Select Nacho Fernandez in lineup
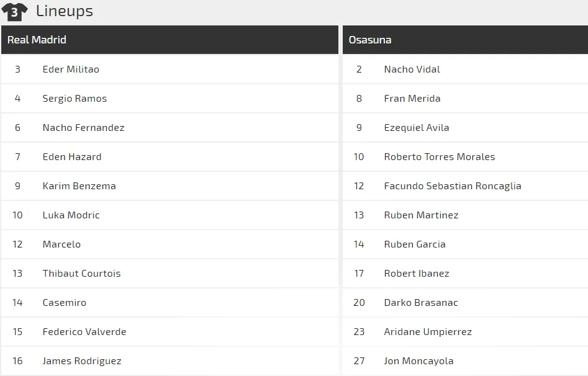This screenshot has height=376, width=588. [83, 128]
